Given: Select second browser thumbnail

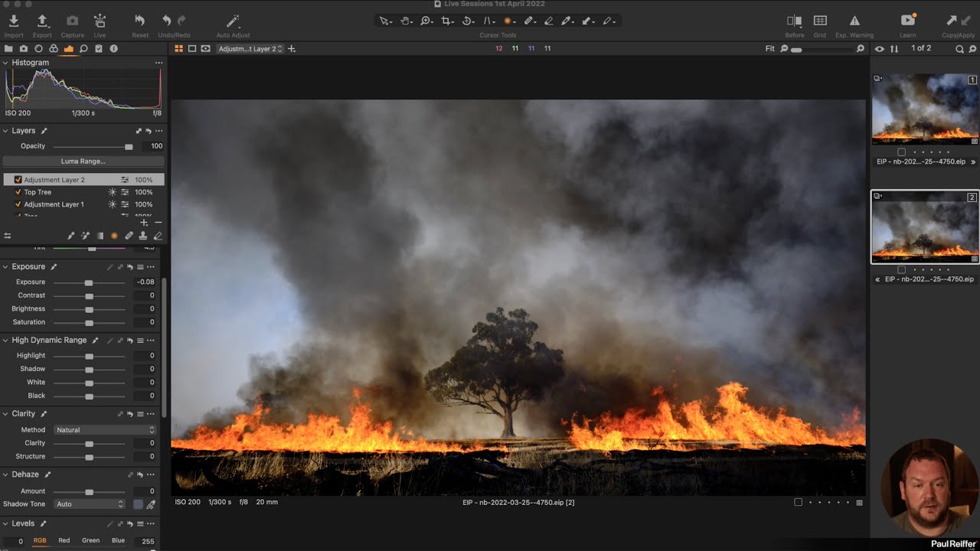Looking at the screenshot, I should (x=925, y=227).
